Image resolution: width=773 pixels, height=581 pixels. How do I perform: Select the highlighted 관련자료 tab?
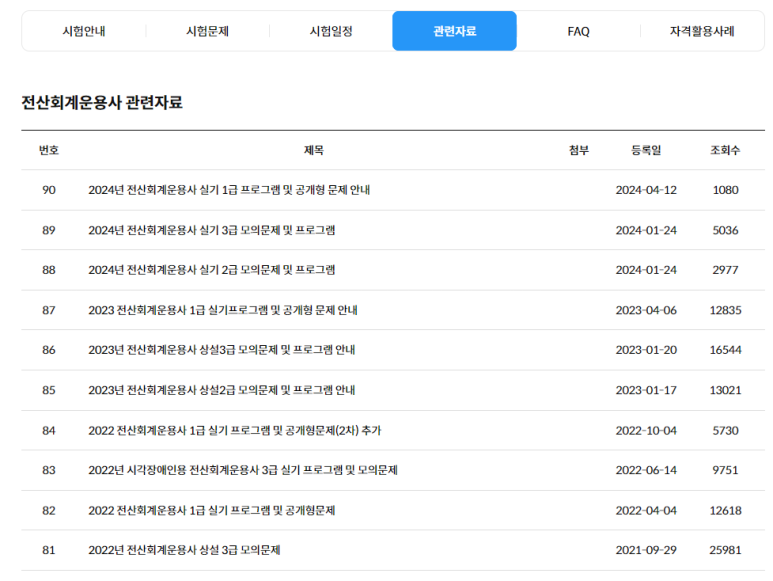pos(455,31)
